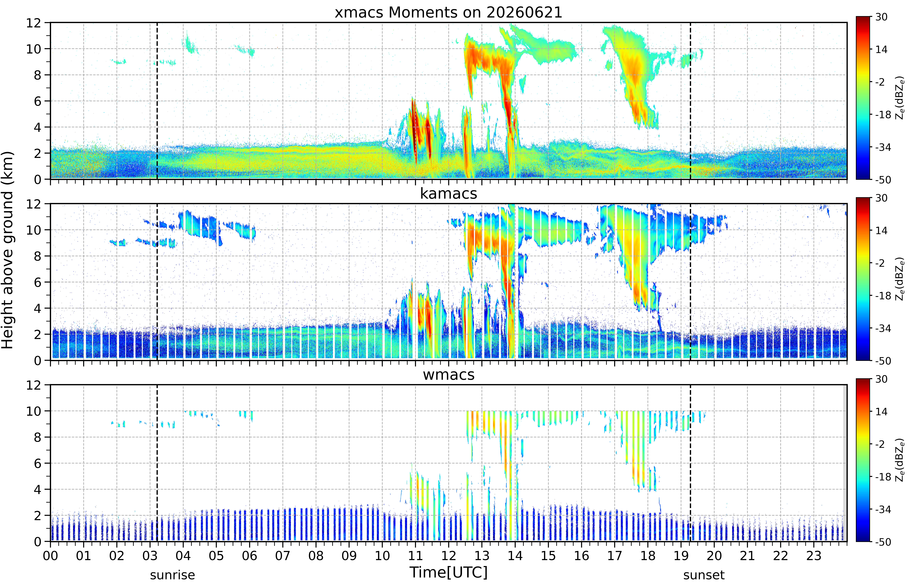Click the 'kamacs' panel title
The image size is (911, 588).
coord(448,194)
